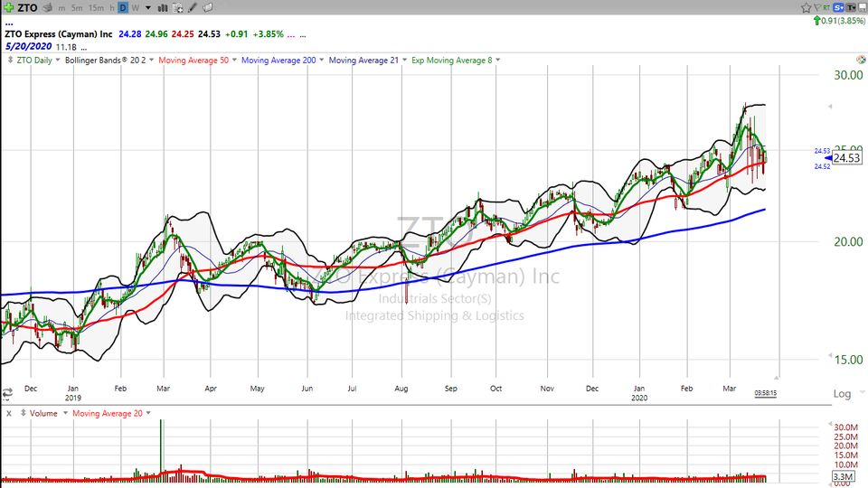Click the 5/20/2020 date label
The image size is (868, 488).
(28, 46)
